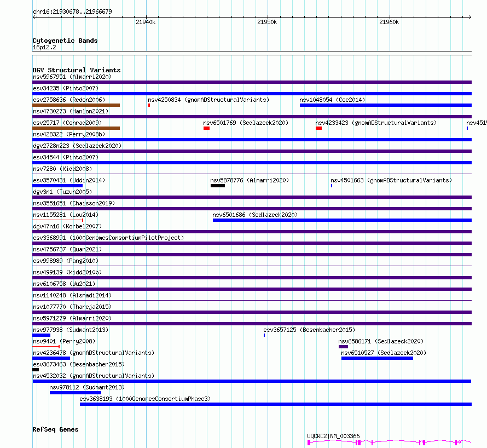Click the ruler's right arrow end
Image resolution: width=487 pixels, height=448 pixels.
[x=470, y=17]
